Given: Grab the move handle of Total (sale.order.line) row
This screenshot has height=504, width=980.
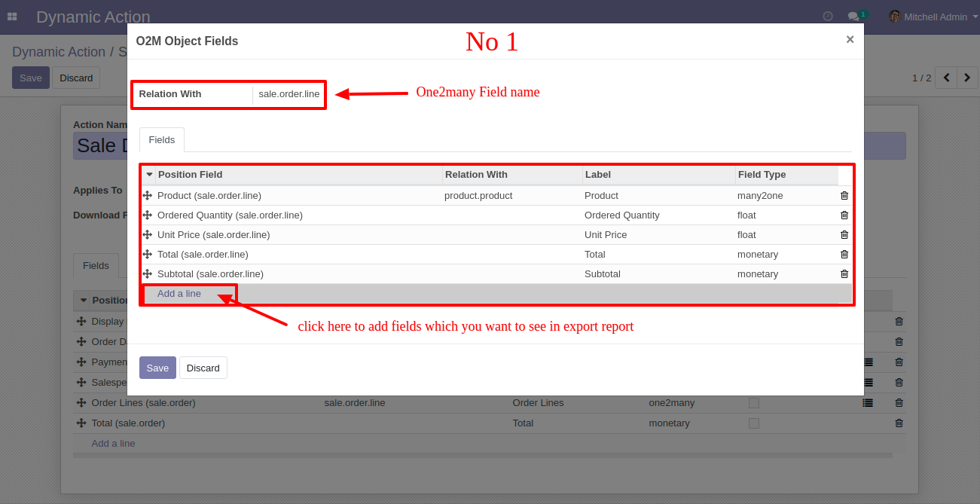Looking at the screenshot, I should (x=148, y=255).
